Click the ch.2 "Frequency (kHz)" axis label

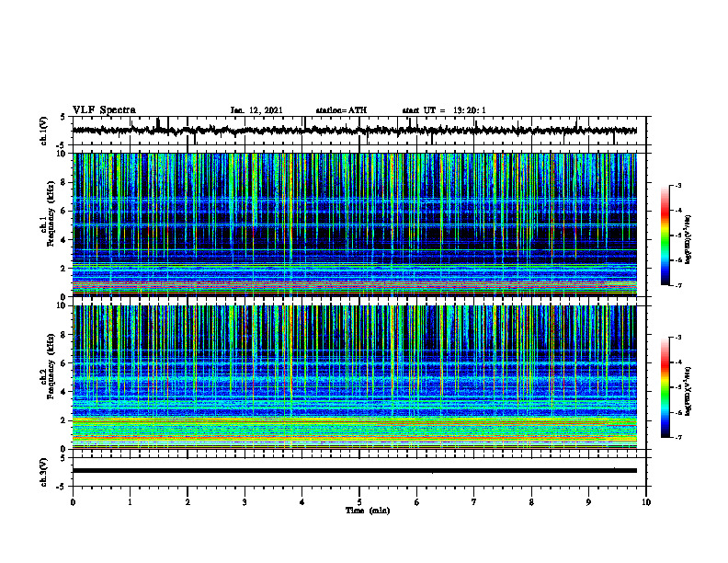point(51,366)
